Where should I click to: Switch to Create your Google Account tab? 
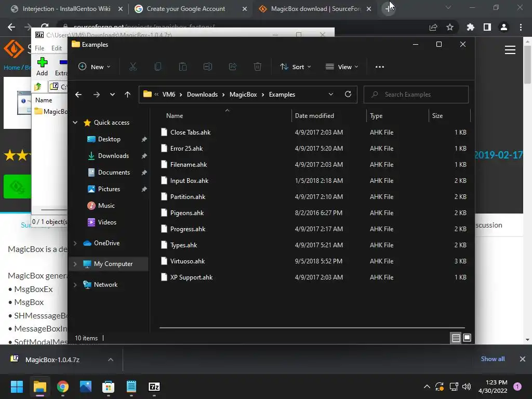185,9
